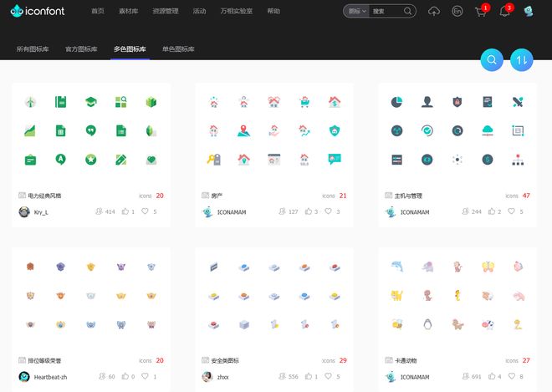The height and width of the screenshot is (392, 552).
Task: Focus the 搜索 search input field
Action: tap(386, 11)
